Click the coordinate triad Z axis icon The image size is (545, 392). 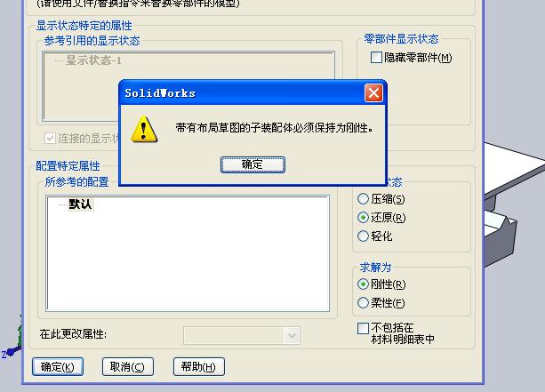pyautogui.click(x=11, y=352)
